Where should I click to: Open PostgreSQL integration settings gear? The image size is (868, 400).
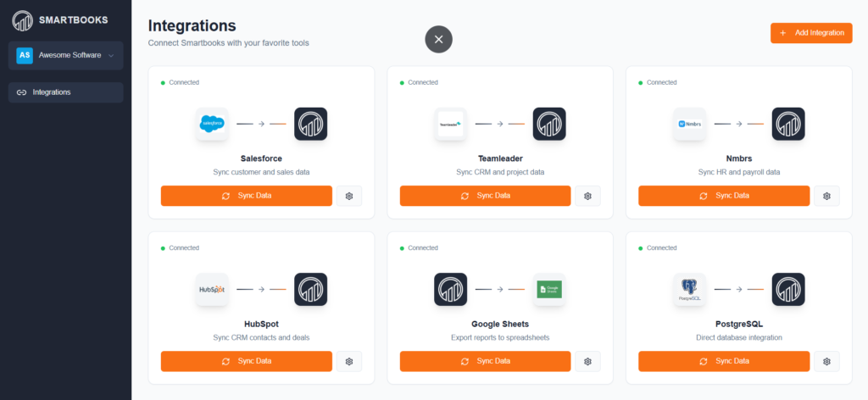[826, 361]
